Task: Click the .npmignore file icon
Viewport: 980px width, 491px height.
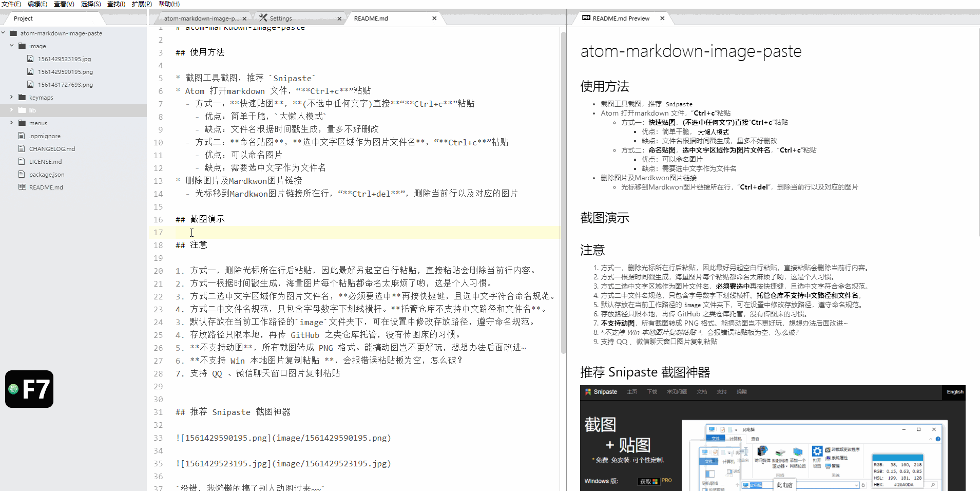Action: click(x=22, y=136)
